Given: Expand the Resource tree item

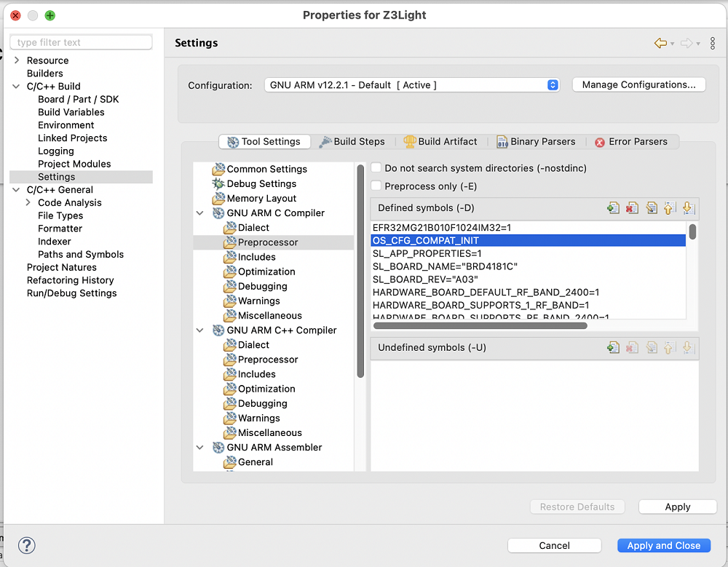Looking at the screenshot, I should [17, 60].
